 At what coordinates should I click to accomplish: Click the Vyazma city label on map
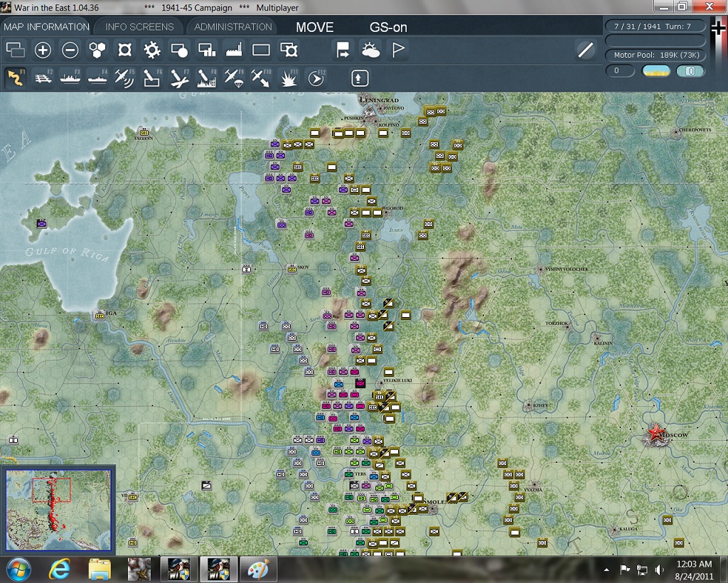pos(533,490)
